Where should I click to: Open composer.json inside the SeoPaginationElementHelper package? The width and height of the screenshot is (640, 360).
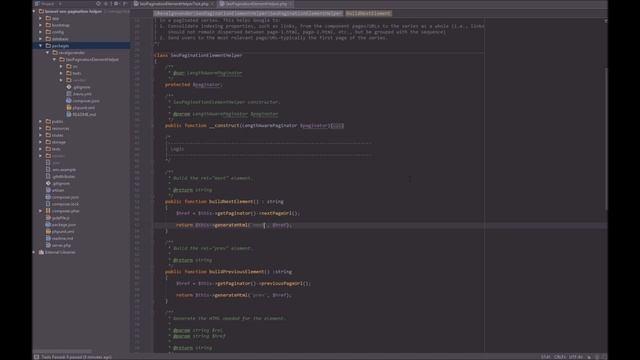(x=86, y=101)
